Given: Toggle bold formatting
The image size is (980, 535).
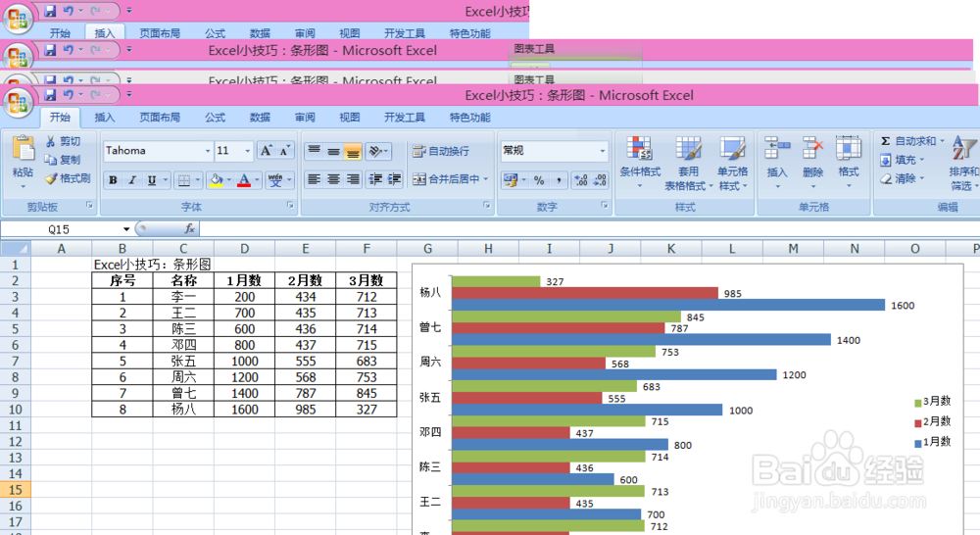Looking at the screenshot, I should (x=113, y=180).
